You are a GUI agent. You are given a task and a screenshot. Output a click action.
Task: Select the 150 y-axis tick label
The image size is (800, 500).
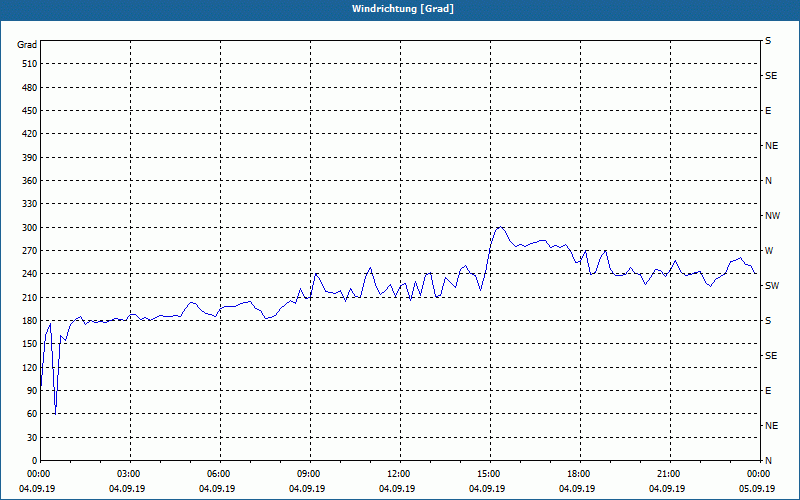[30, 344]
